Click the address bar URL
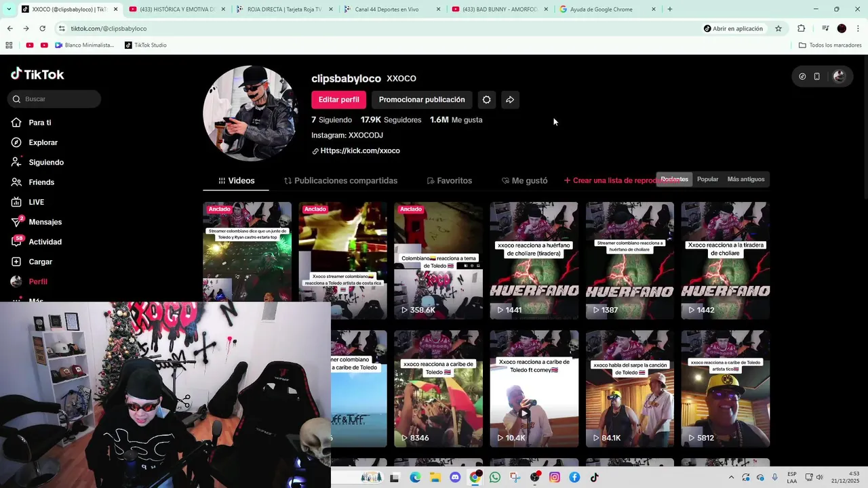 (x=108, y=28)
